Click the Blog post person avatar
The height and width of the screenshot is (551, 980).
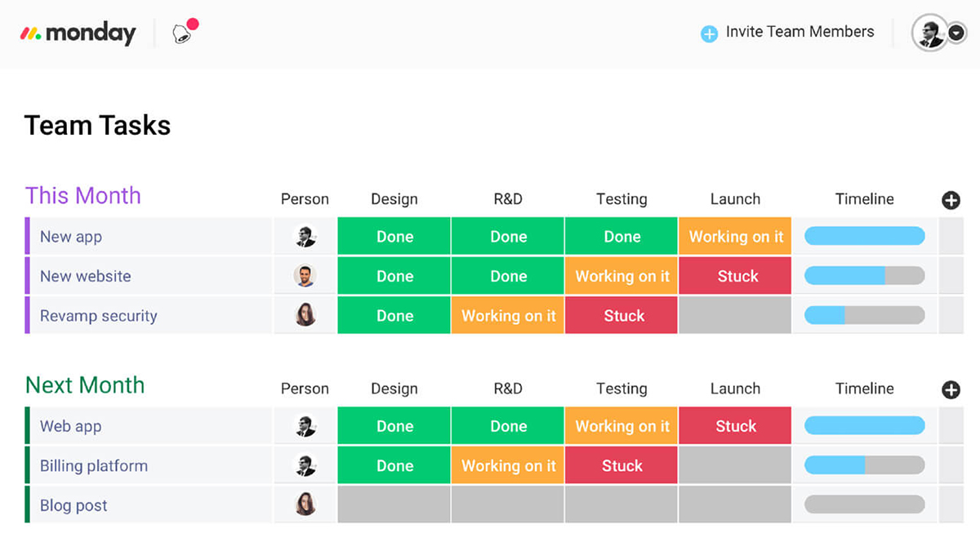pos(305,505)
